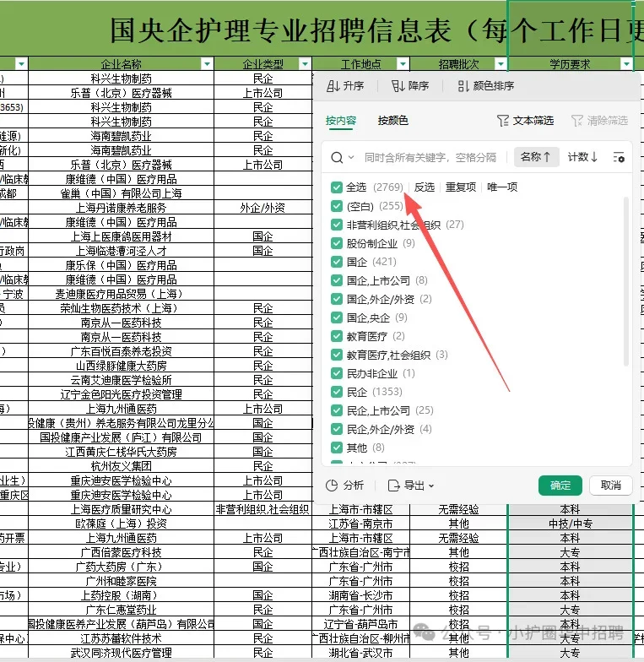This screenshot has height=662, width=644.
Task: Uncheck the 民企,外企/外资 checkbox
Action: [x=336, y=429]
